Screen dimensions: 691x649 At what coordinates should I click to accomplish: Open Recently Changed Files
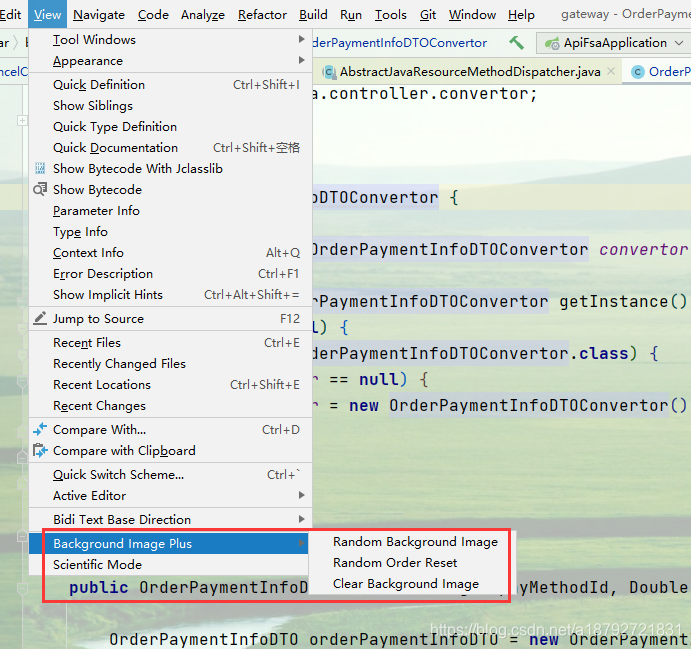pyautogui.click(x=171, y=364)
